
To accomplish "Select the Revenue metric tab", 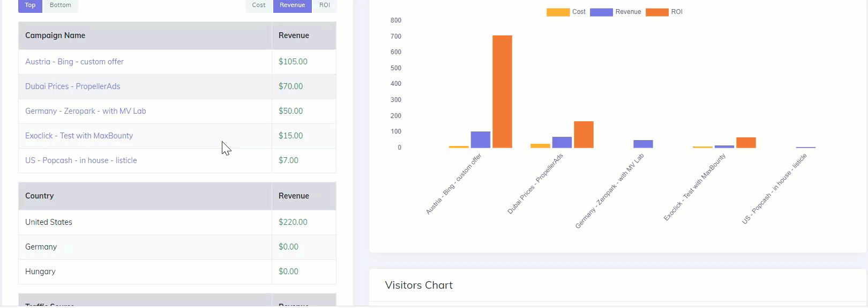I will (292, 5).
